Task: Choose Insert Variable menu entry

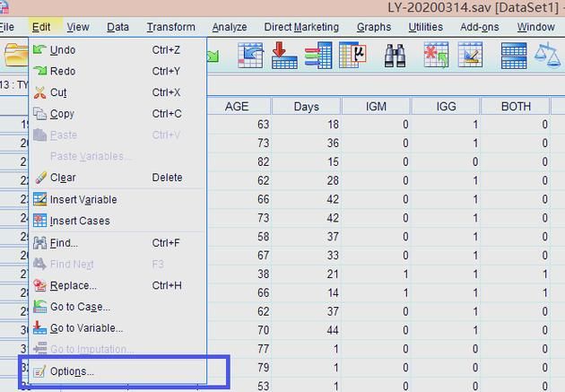Action: (117, 199)
